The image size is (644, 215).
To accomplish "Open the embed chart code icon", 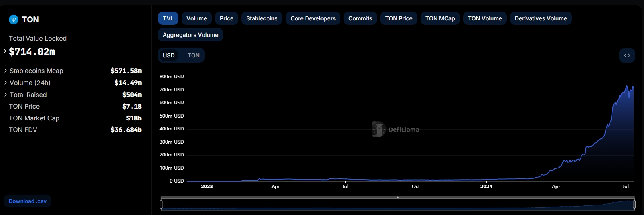I will click(627, 55).
